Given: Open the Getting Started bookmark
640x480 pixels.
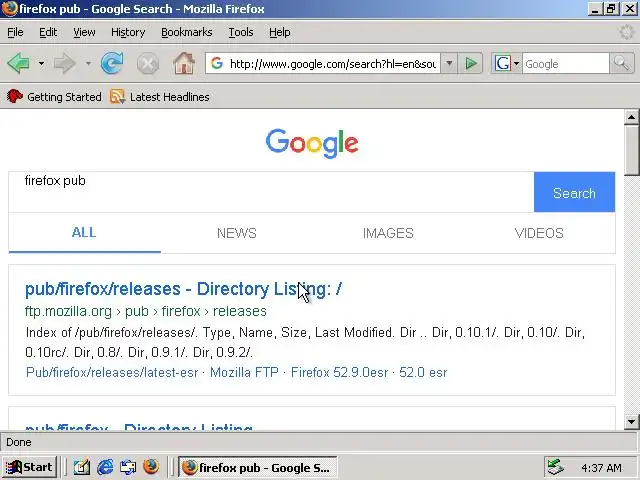Looking at the screenshot, I should [x=54, y=97].
